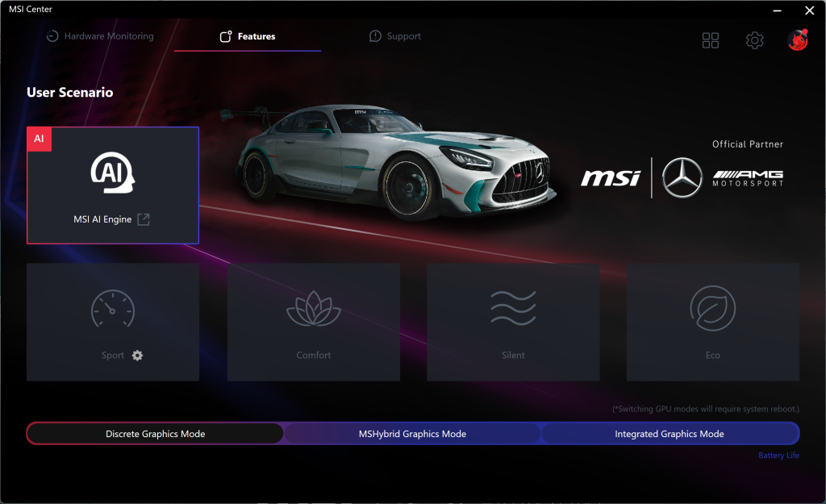Click the User Scenario heading
826x504 pixels.
point(70,93)
